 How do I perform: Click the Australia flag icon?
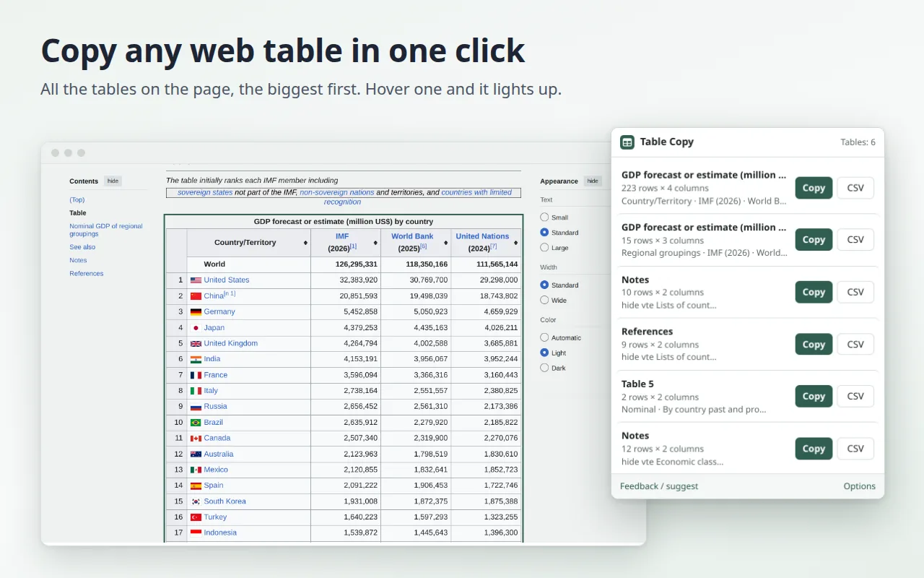tap(196, 454)
